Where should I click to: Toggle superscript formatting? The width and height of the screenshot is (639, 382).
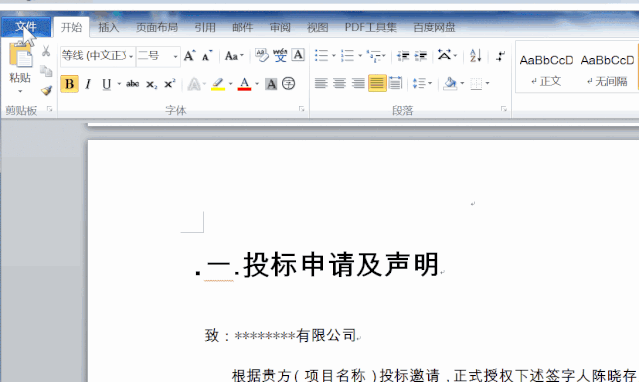(169, 84)
